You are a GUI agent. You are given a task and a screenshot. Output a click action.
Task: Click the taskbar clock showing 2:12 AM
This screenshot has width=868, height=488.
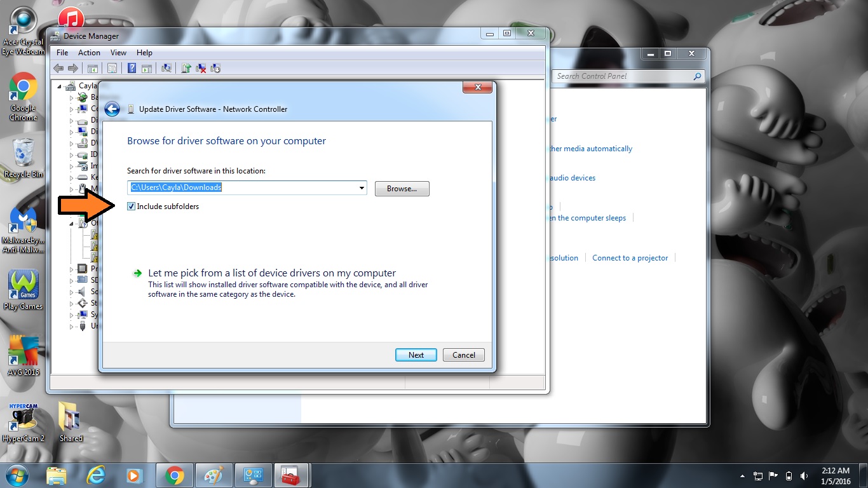click(836, 476)
